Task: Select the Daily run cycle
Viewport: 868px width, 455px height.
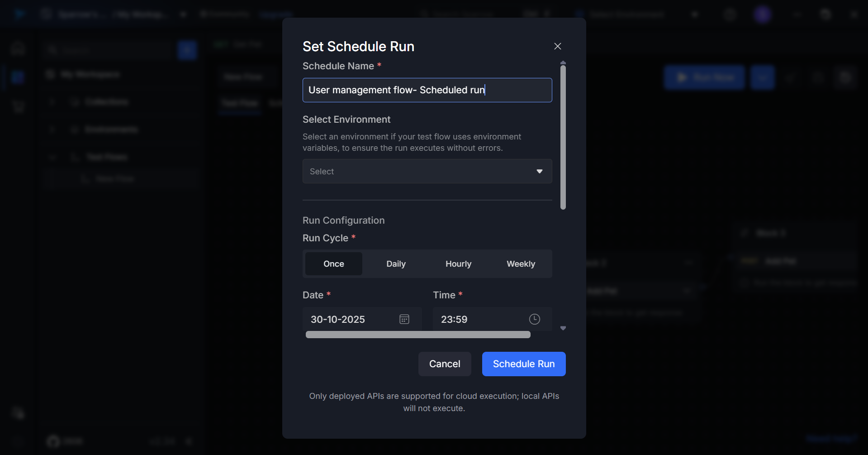Action: point(396,263)
